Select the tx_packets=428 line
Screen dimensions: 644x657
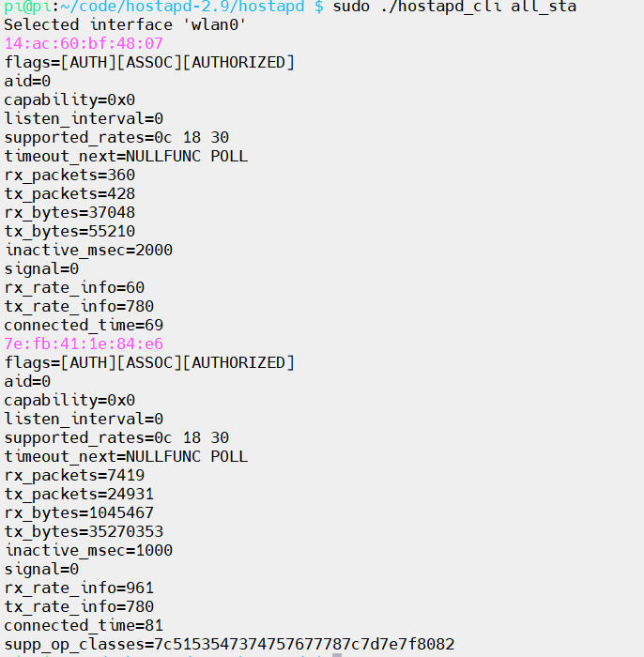pos(69,193)
